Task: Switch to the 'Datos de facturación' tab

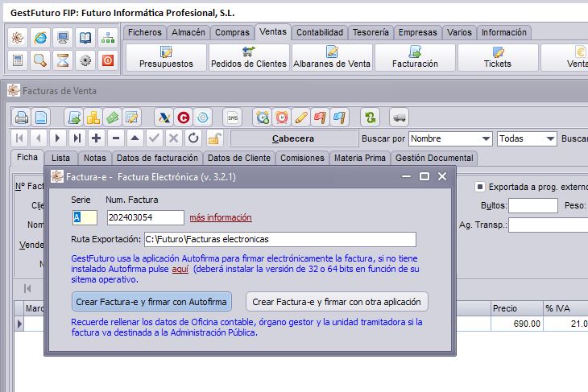Action: tap(157, 158)
